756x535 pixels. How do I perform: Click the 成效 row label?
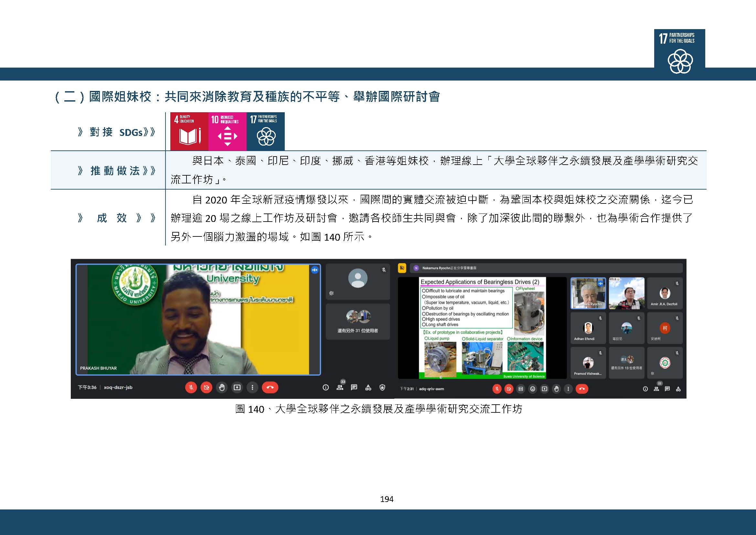point(117,218)
